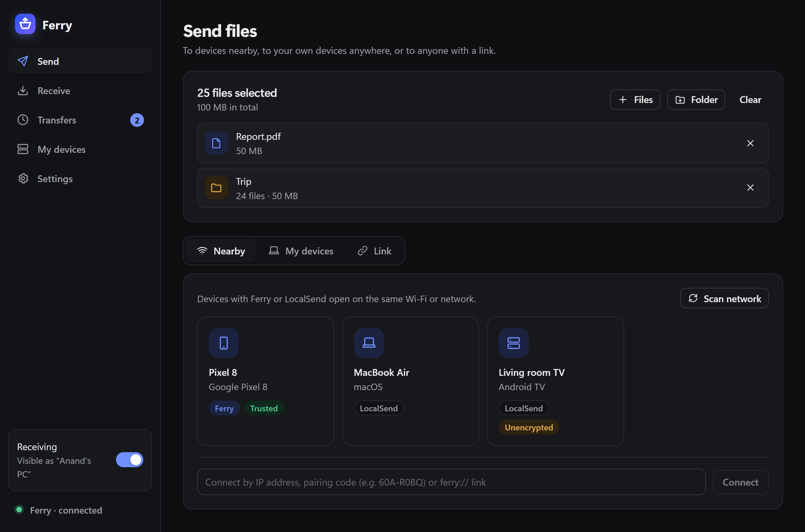The height and width of the screenshot is (532, 805).
Task: Click the Ferry app logo icon
Action: 25,24
